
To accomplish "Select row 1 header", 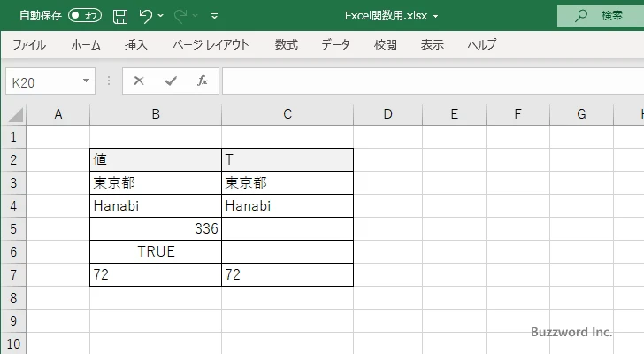I will point(13,137).
